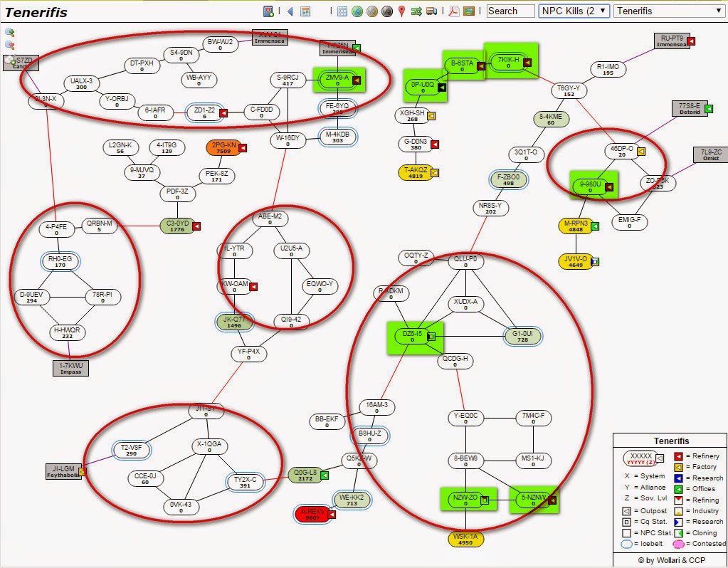
Task: Open system TY2X-C node
Action: point(245,483)
